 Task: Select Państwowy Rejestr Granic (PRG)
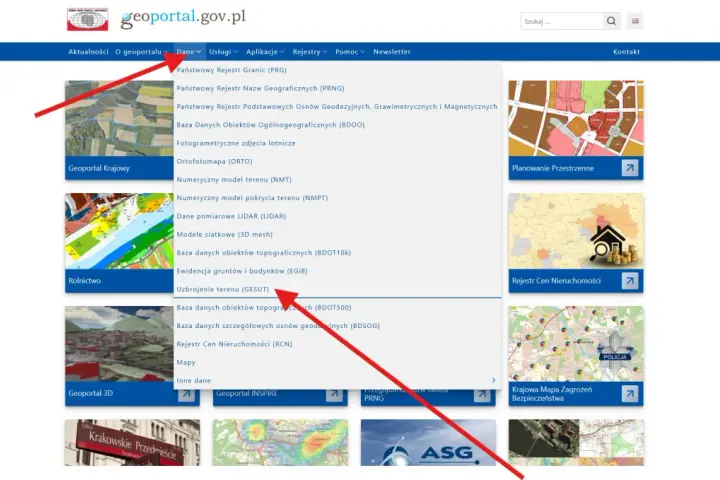pyautogui.click(x=231, y=70)
